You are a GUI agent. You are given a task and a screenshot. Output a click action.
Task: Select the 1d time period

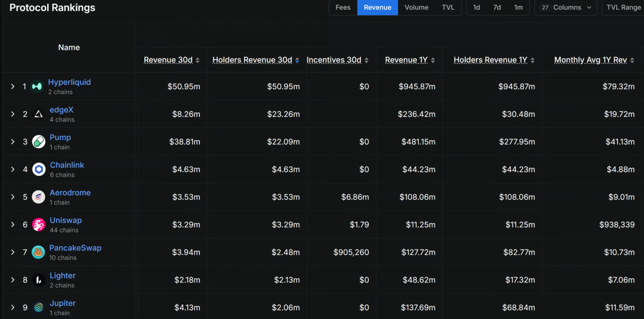476,8
